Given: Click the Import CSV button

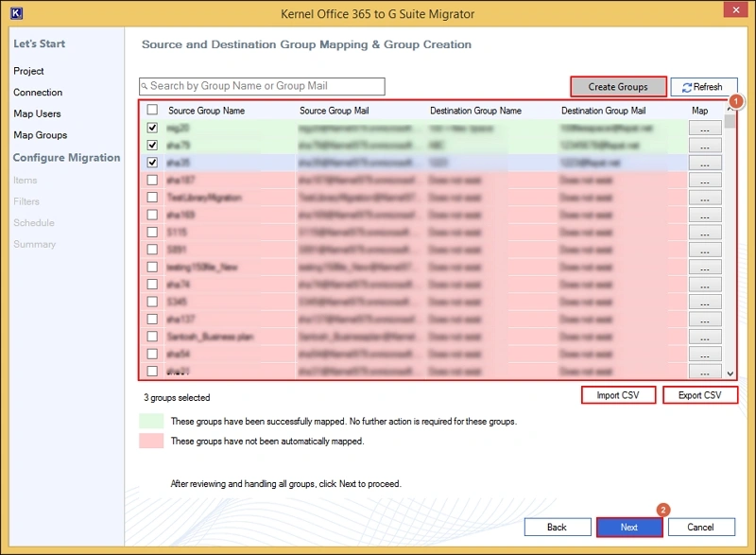Looking at the screenshot, I should pos(618,395).
